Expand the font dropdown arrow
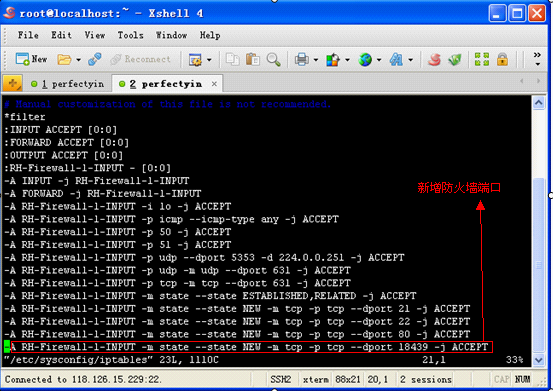This screenshot has width=554, height=392. coord(410,60)
